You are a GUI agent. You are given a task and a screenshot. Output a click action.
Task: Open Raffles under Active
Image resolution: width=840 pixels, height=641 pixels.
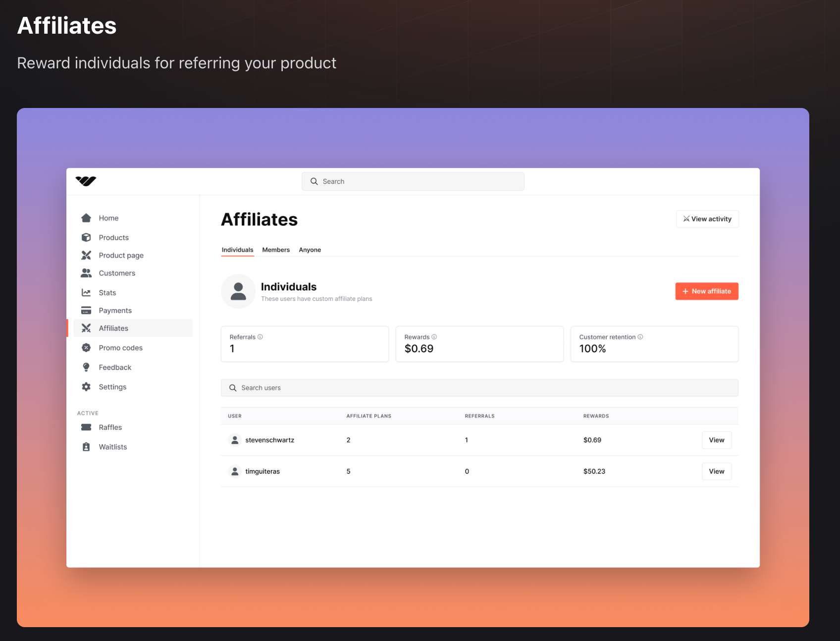click(x=133, y=427)
